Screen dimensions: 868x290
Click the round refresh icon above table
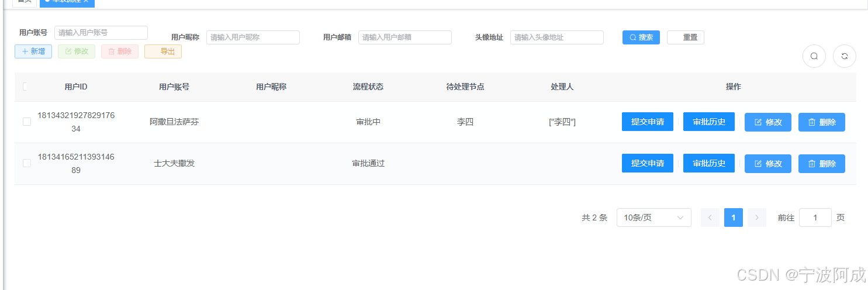pos(844,56)
